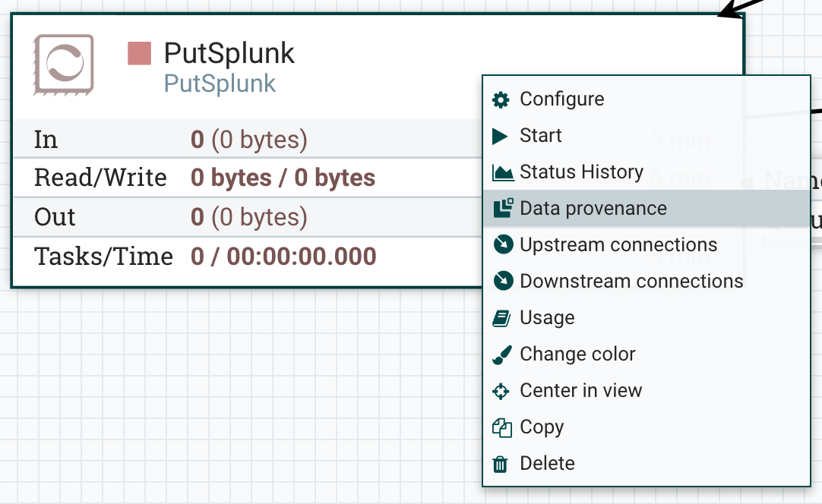822x504 pixels.
Task: Click the red stopped status square
Action: coord(139,54)
